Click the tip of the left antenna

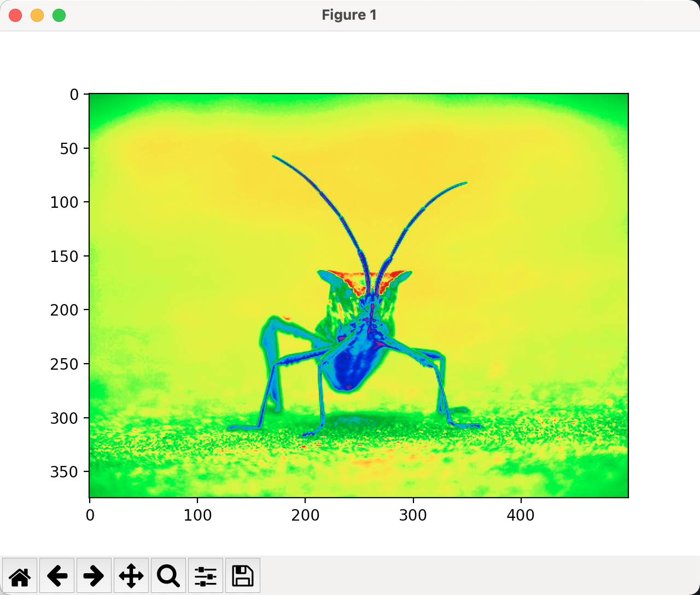[274, 157]
